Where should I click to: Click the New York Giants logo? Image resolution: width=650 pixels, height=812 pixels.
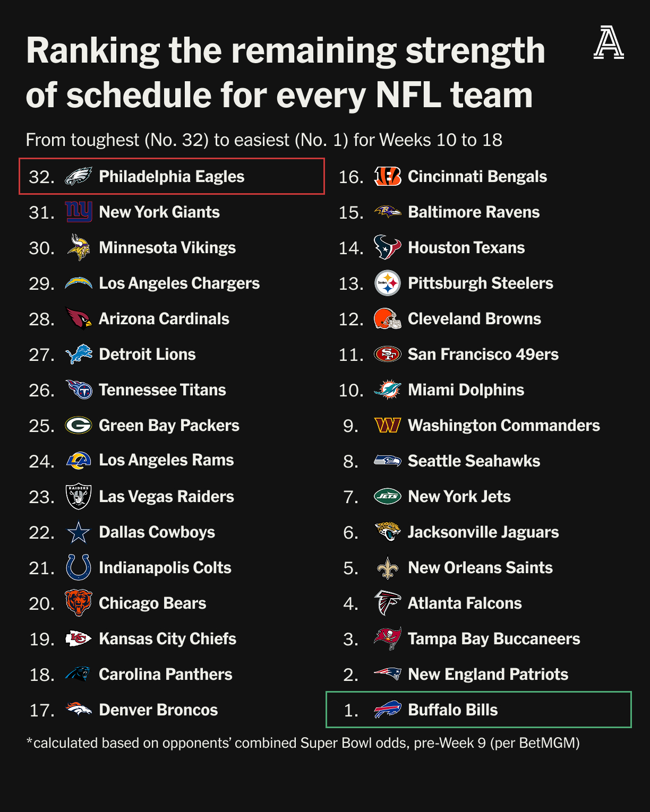(79, 212)
